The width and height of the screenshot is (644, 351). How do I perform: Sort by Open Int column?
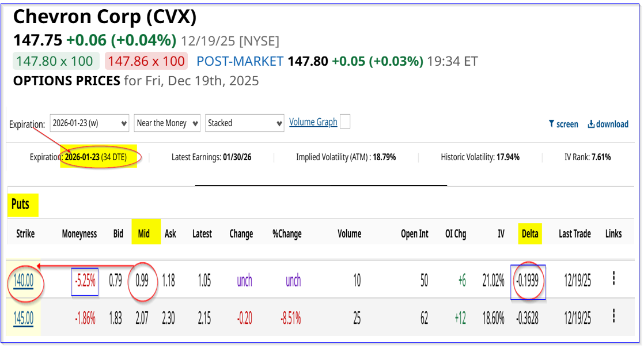[415, 233]
